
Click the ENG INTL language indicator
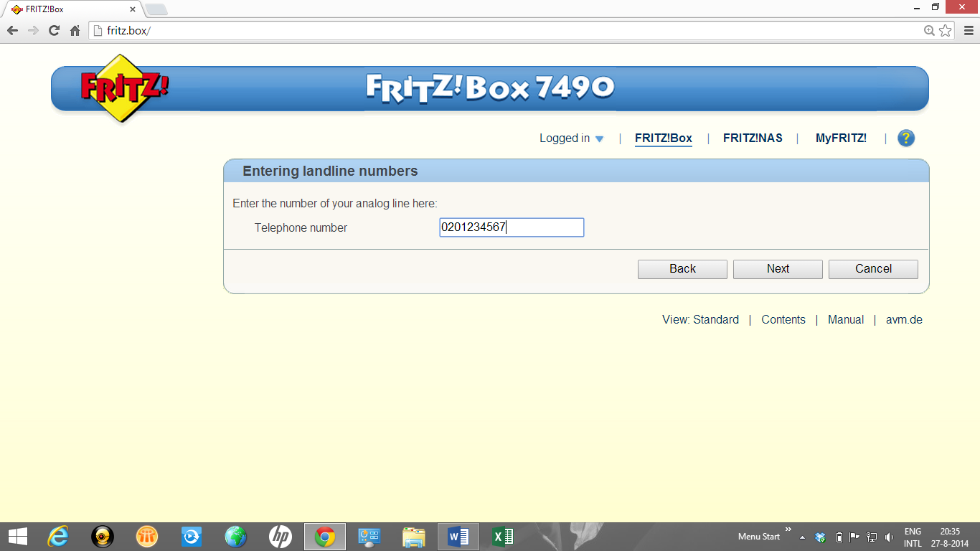(x=913, y=537)
